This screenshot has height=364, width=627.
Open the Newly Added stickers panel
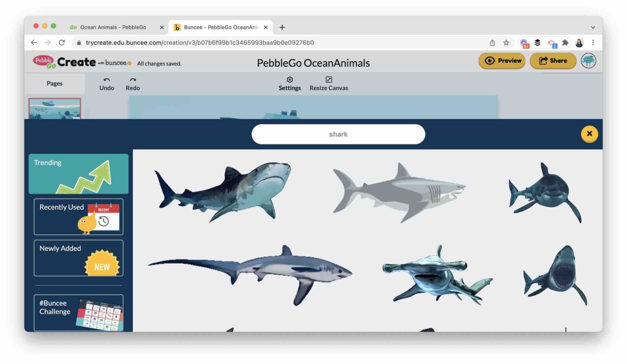tap(78, 258)
